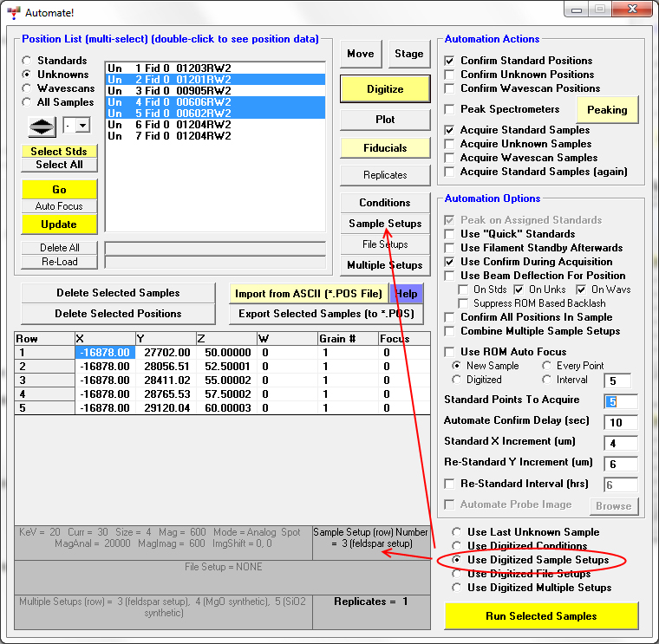The height and width of the screenshot is (644, 659).
Task: Click the Automate Confirm Delay field
Action: 621,422
